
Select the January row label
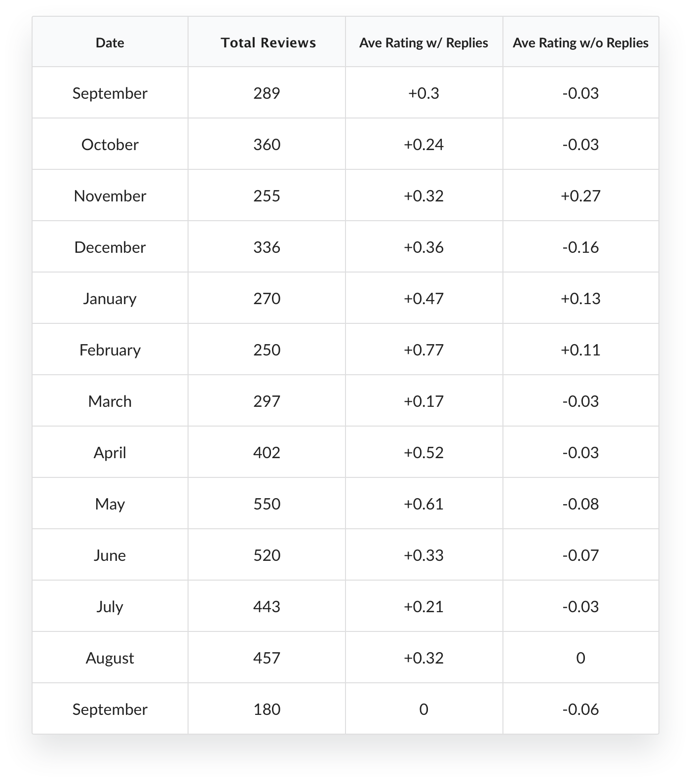(110, 299)
